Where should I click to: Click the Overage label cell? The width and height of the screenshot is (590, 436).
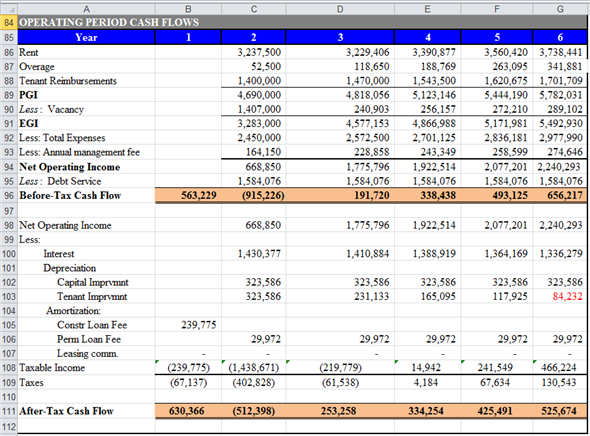tap(86, 67)
